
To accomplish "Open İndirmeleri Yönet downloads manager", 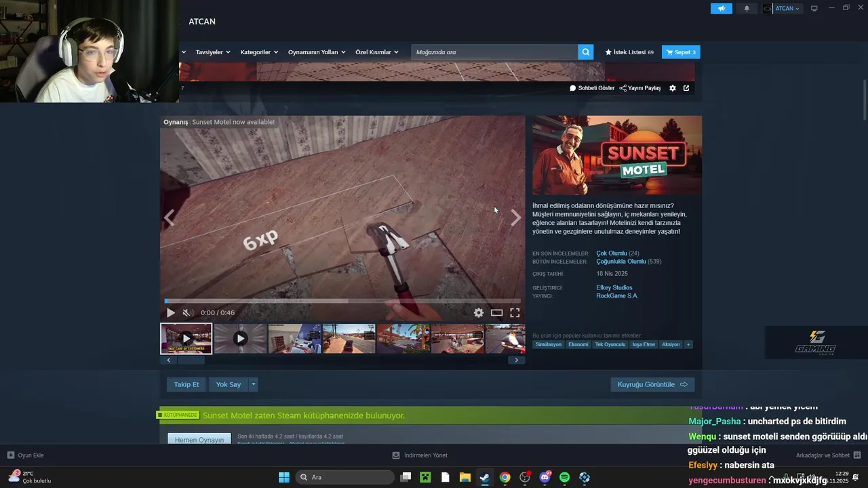I will (420, 455).
